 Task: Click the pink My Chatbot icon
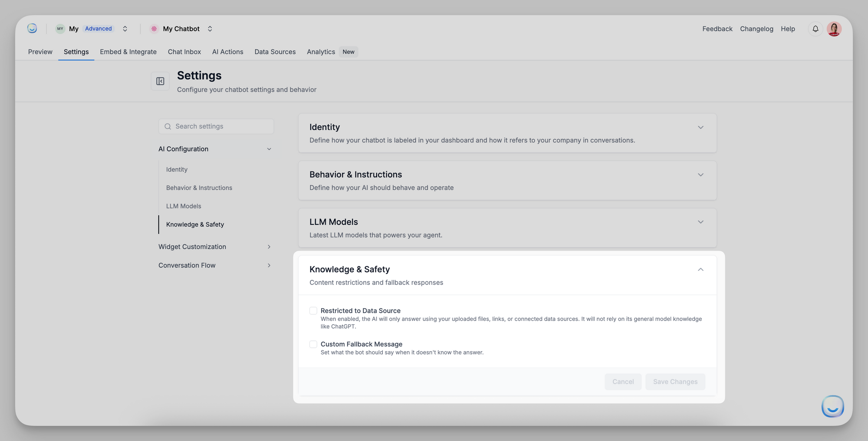click(154, 29)
